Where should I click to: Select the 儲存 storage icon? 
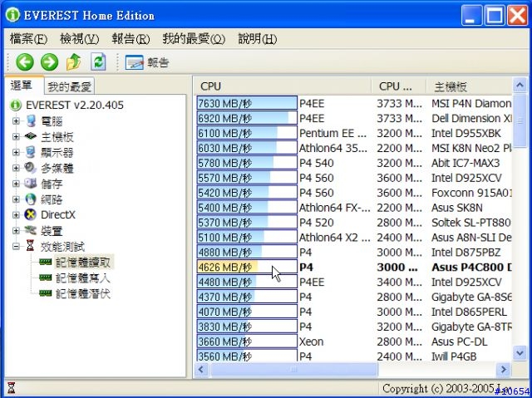coord(31,184)
